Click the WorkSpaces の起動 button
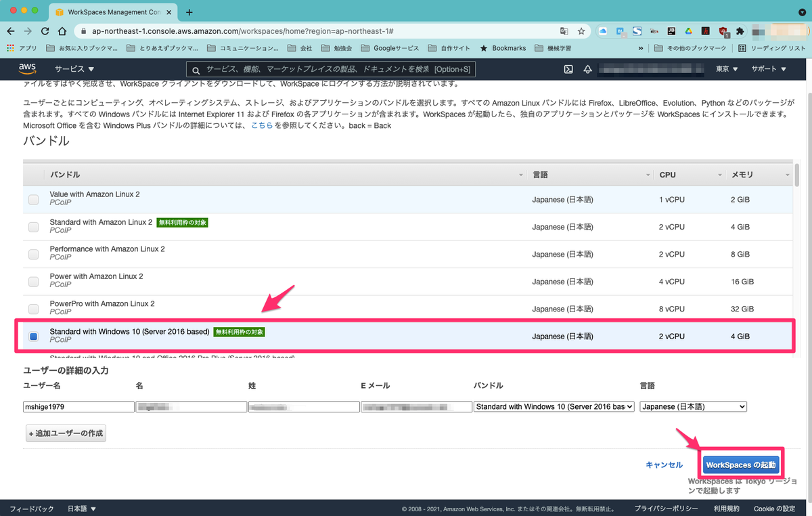 pos(740,465)
